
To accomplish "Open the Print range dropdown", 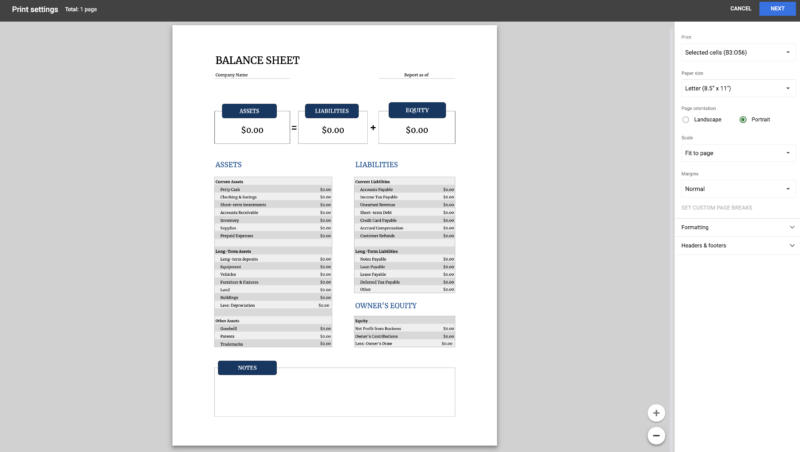I will coord(738,53).
